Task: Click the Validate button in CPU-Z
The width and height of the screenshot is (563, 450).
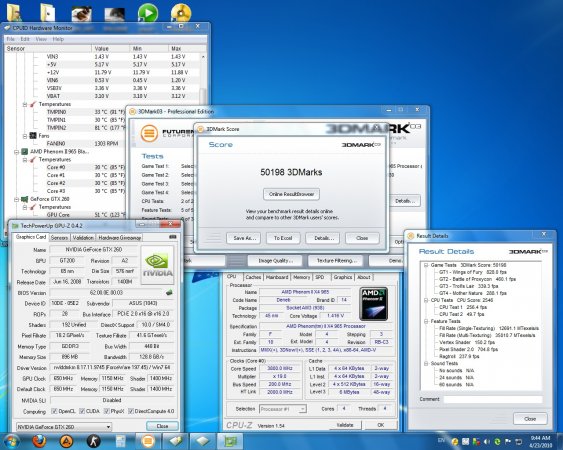Action: 345,425
